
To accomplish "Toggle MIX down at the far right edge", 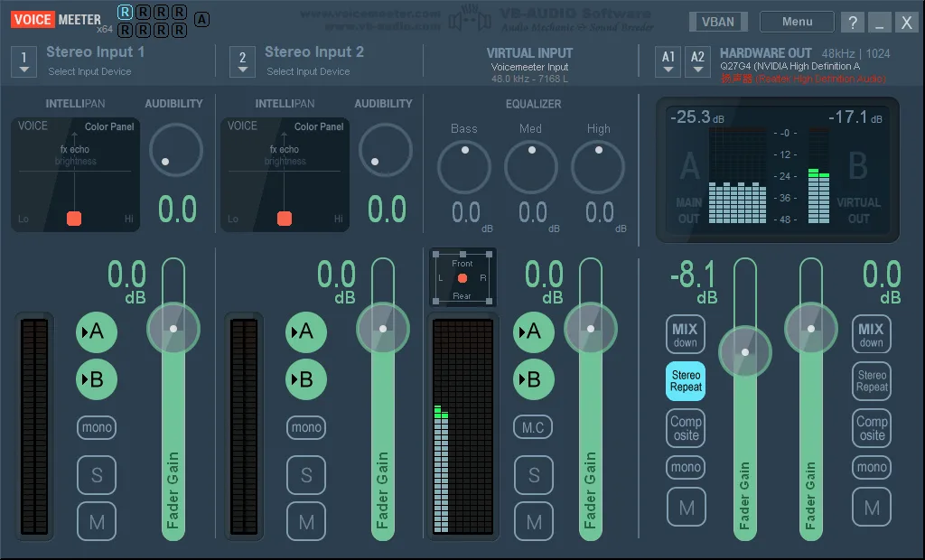I will 872,334.
